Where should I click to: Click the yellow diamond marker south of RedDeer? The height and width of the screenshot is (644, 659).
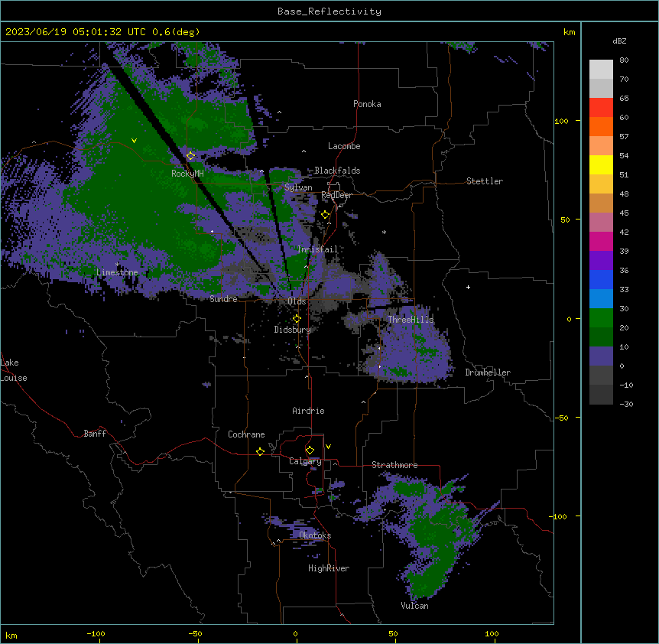tap(325, 215)
